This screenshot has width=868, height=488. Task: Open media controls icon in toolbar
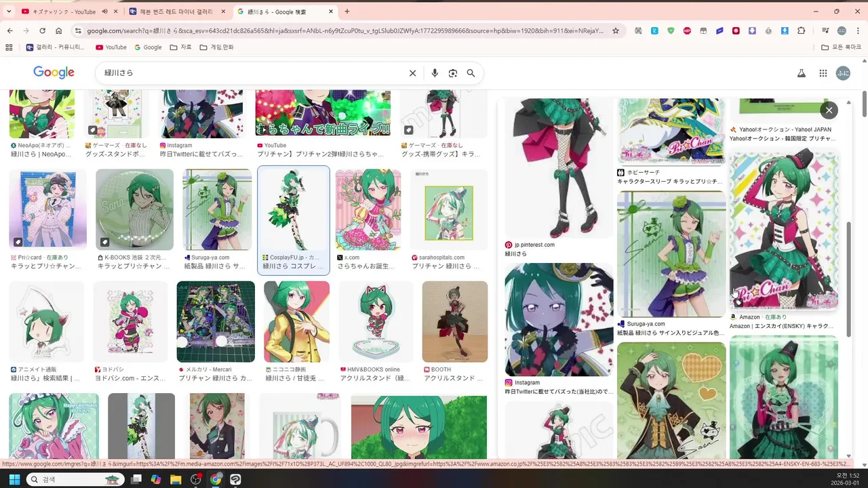[x=825, y=30]
